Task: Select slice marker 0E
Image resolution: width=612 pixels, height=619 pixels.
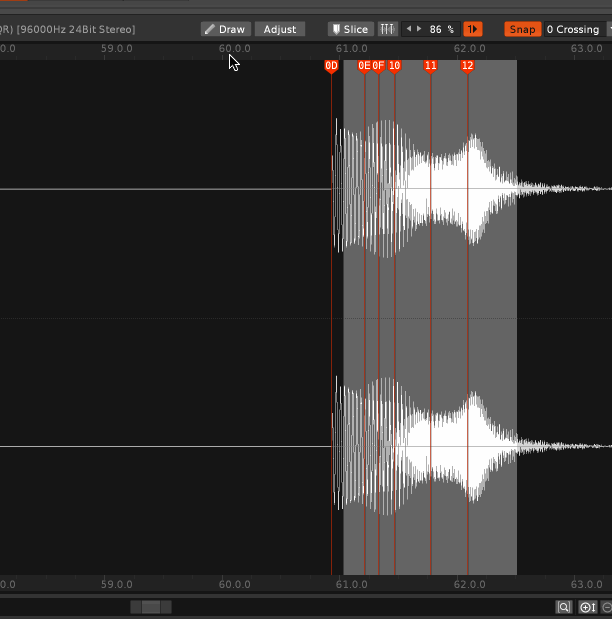Action: [x=364, y=66]
